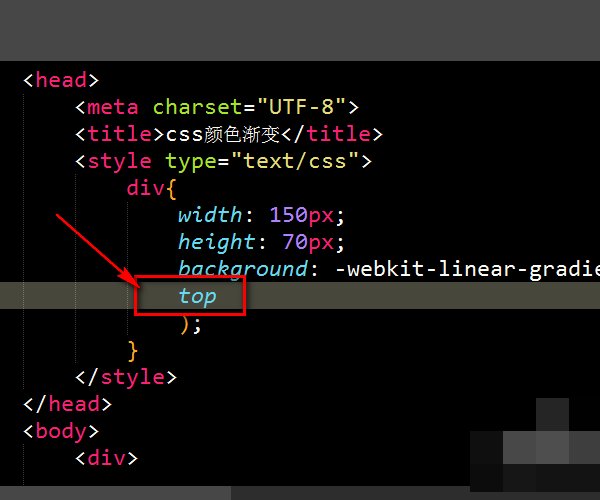
Task: Click the height property name
Action: pyautogui.click(x=216, y=243)
